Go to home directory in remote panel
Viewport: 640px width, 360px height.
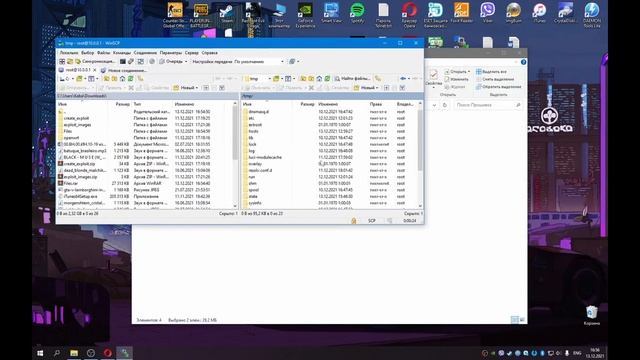(319, 78)
